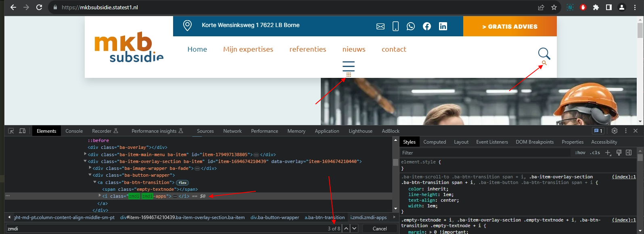
Task: Open the WhatsApp icon link
Action: coord(411,26)
